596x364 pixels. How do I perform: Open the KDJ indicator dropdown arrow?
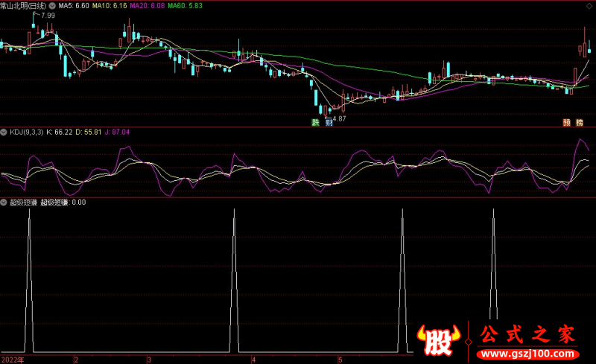4,132
